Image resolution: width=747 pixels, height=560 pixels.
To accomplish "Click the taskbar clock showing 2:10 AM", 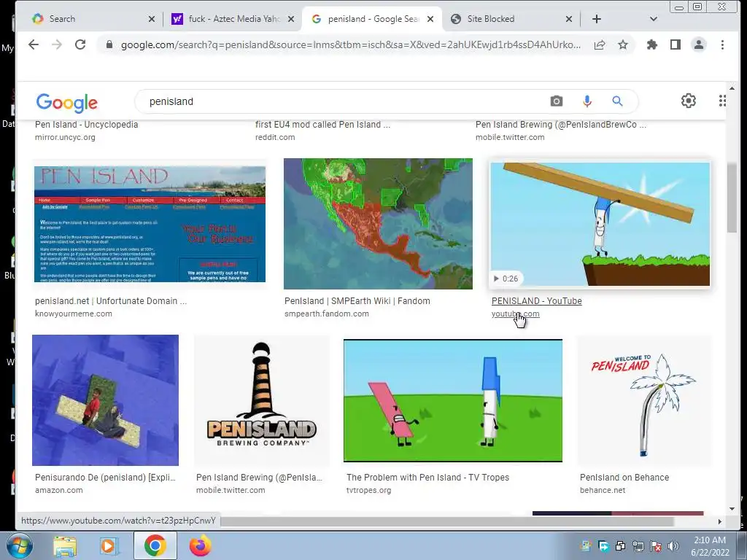I will click(x=710, y=546).
